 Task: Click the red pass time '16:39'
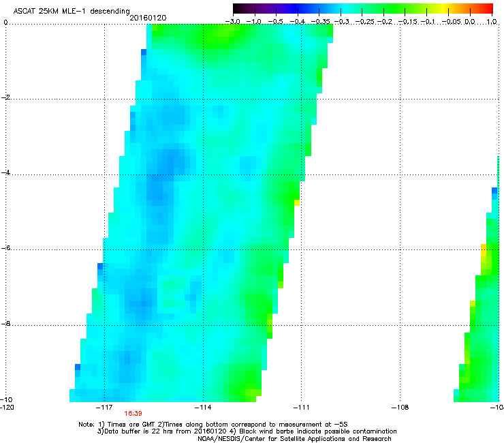click(x=133, y=414)
